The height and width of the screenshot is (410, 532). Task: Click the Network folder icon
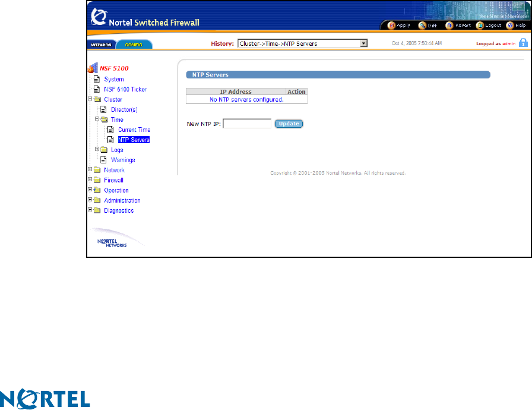click(x=97, y=170)
